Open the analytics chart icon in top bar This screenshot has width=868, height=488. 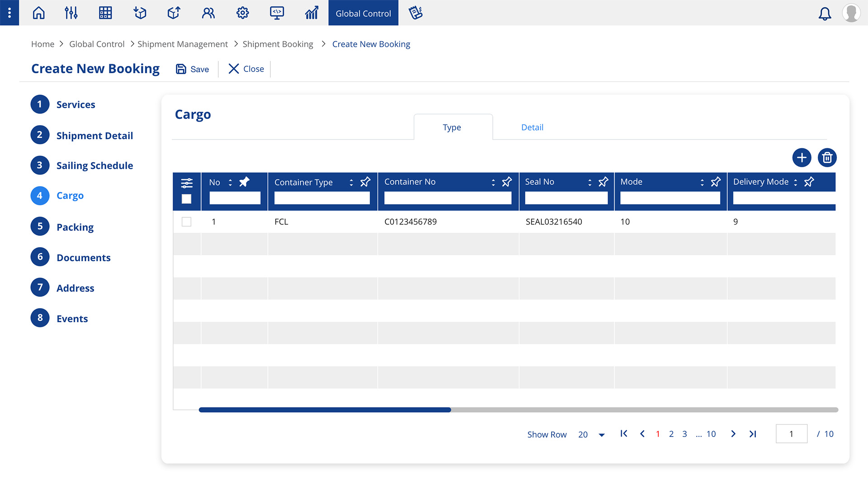coord(311,13)
